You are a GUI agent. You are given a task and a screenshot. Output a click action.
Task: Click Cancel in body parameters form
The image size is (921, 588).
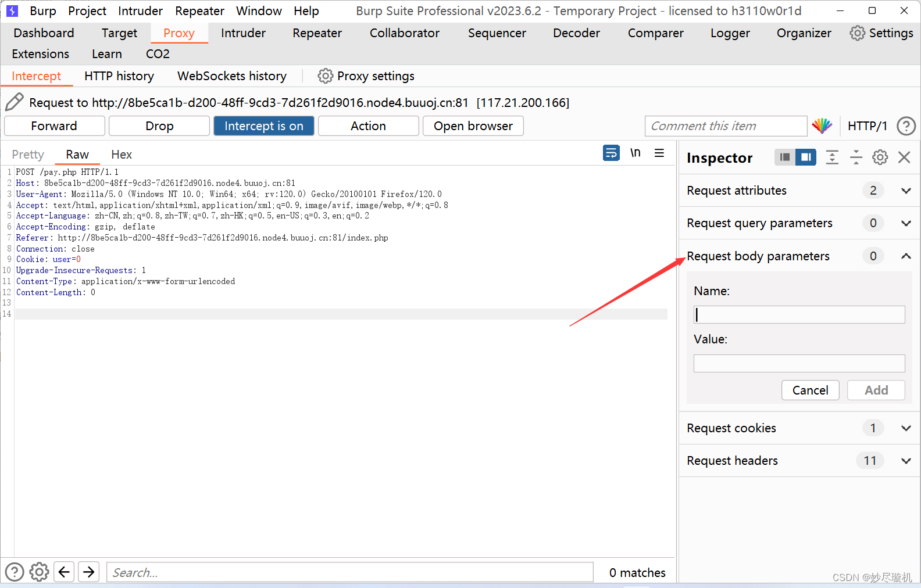click(x=811, y=390)
